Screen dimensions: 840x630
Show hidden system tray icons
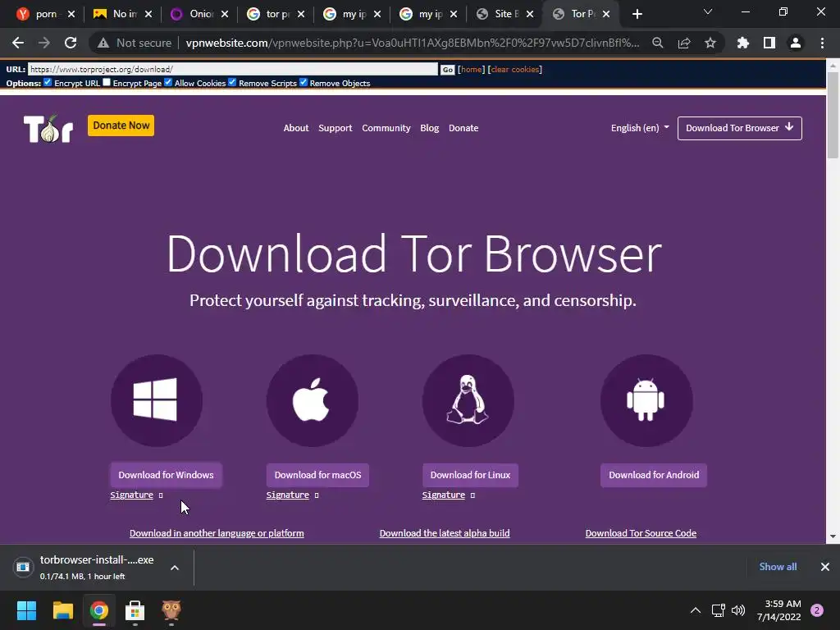pyautogui.click(x=696, y=610)
